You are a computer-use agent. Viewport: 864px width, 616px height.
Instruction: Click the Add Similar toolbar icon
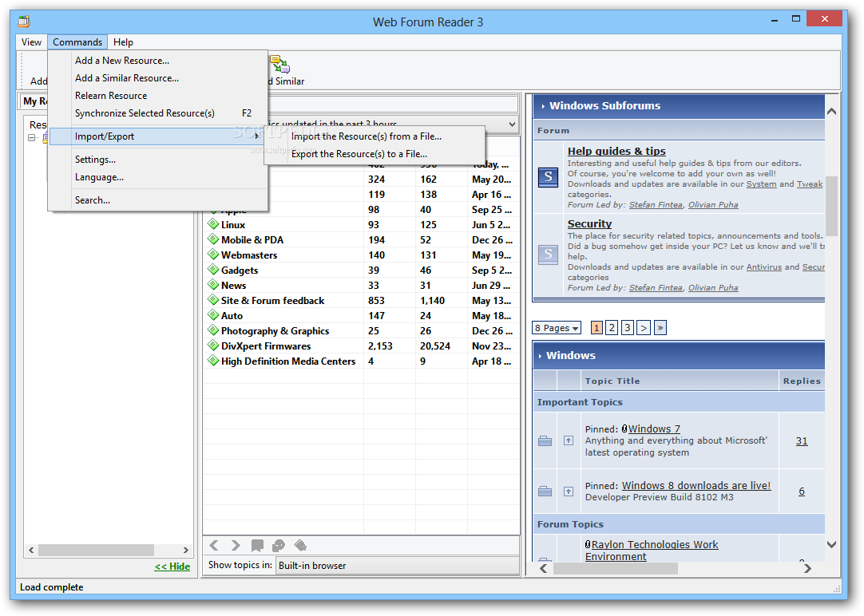click(x=280, y=64)
